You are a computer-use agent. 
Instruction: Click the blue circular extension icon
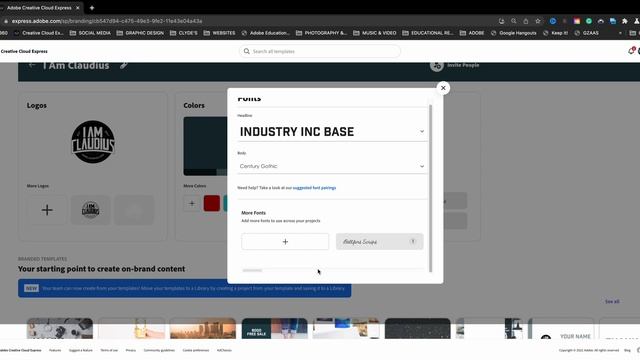coord(553,21)
